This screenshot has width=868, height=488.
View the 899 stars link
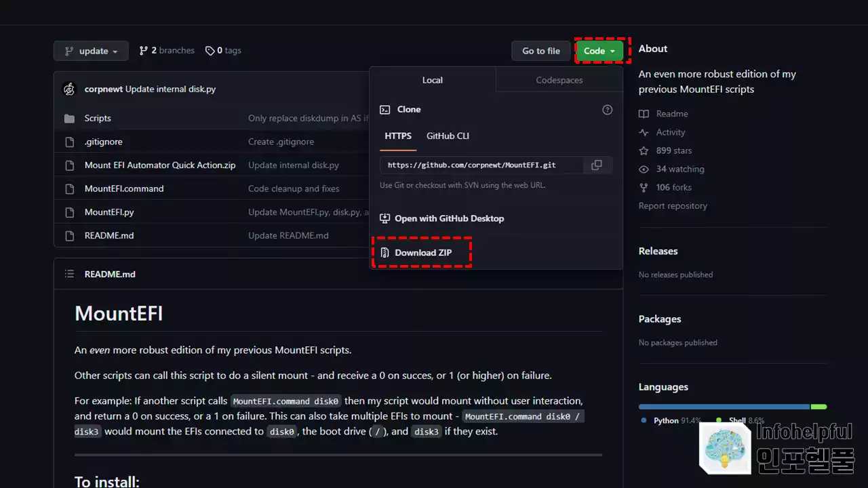674,150
